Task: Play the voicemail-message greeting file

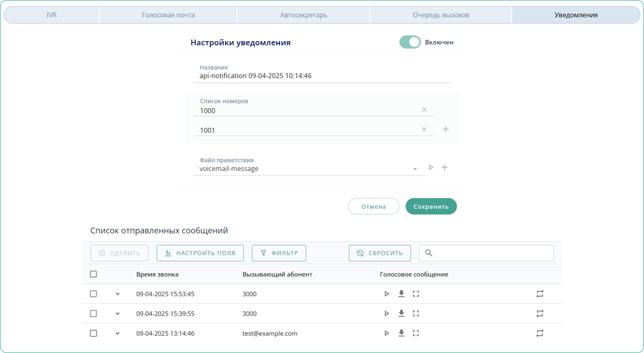Action: tap(431, 167)
